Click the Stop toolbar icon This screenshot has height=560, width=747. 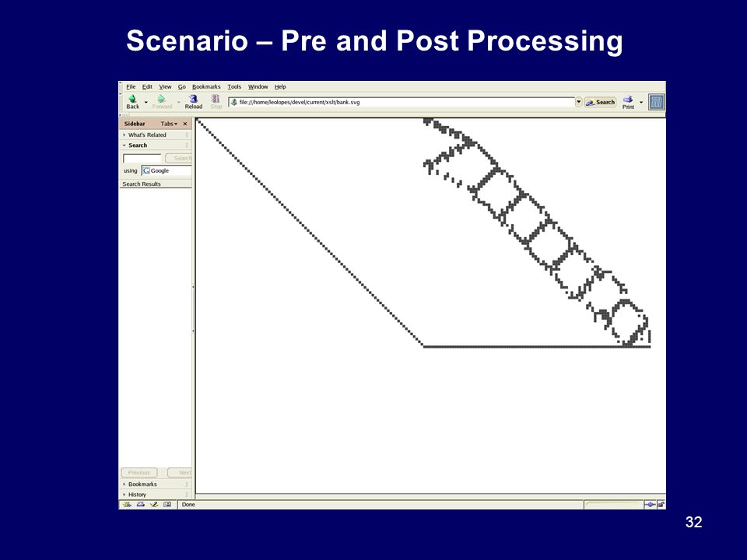(x=216, y=99)
